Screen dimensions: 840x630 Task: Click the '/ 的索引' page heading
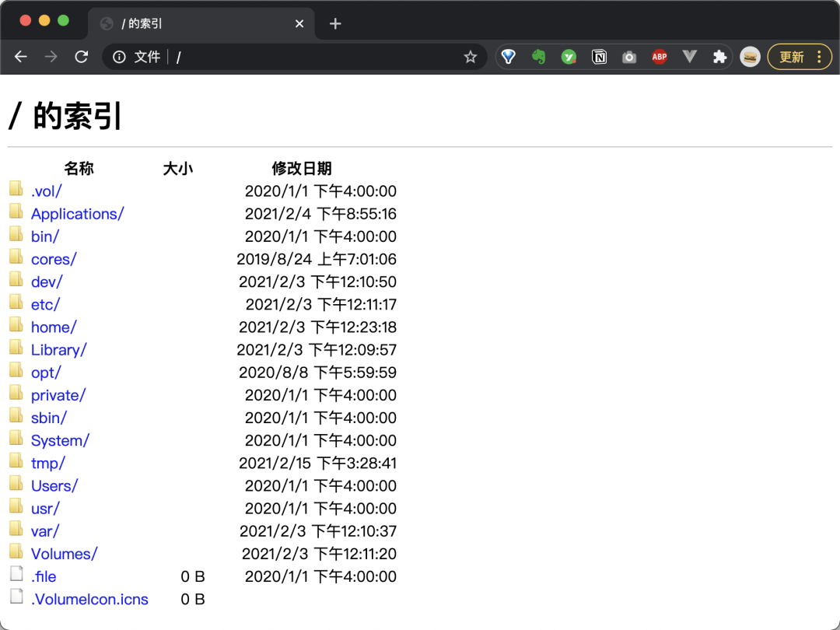(65, 116)
